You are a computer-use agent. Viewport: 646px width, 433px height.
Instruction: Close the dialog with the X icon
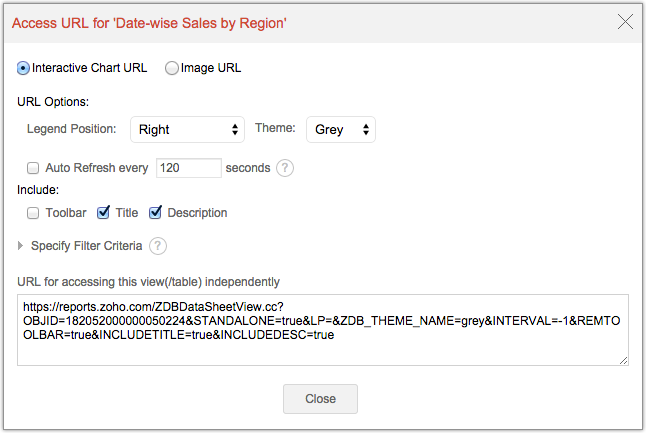(626, 21)
